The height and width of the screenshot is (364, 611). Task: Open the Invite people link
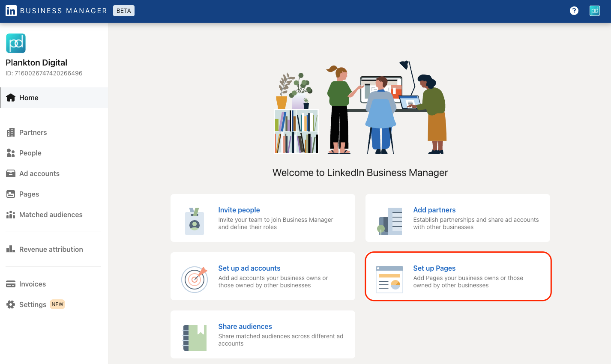point(239,210)
